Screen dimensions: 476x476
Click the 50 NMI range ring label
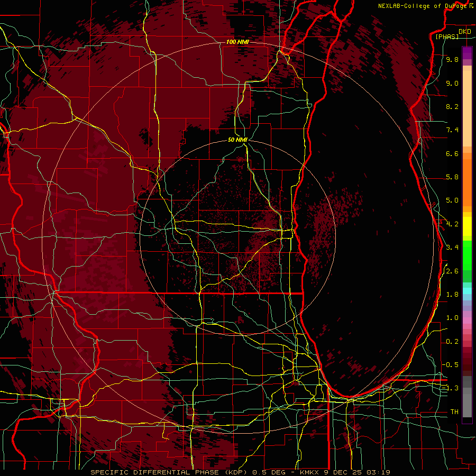(x=237, y=140)
